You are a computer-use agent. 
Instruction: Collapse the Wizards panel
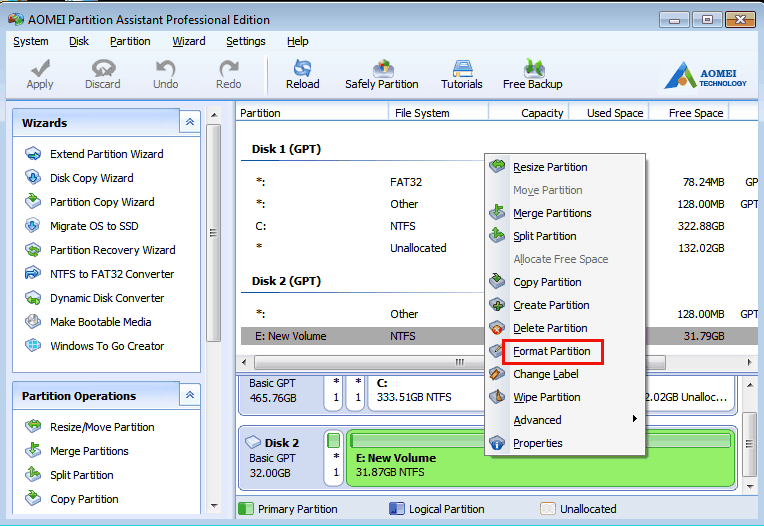point(190,122)
